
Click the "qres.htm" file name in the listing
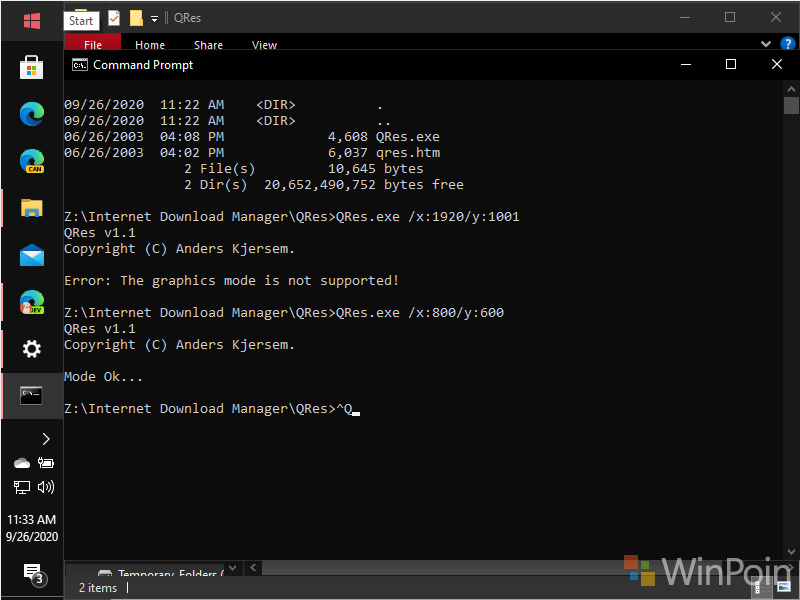pyautogui.click(x=408, y=153)
